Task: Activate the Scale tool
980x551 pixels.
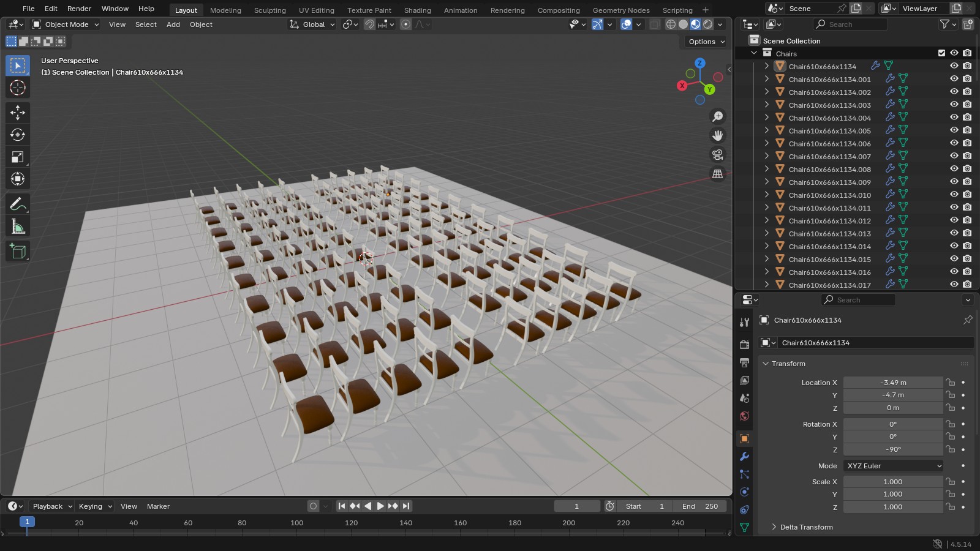Action: (x=18, y=157)
